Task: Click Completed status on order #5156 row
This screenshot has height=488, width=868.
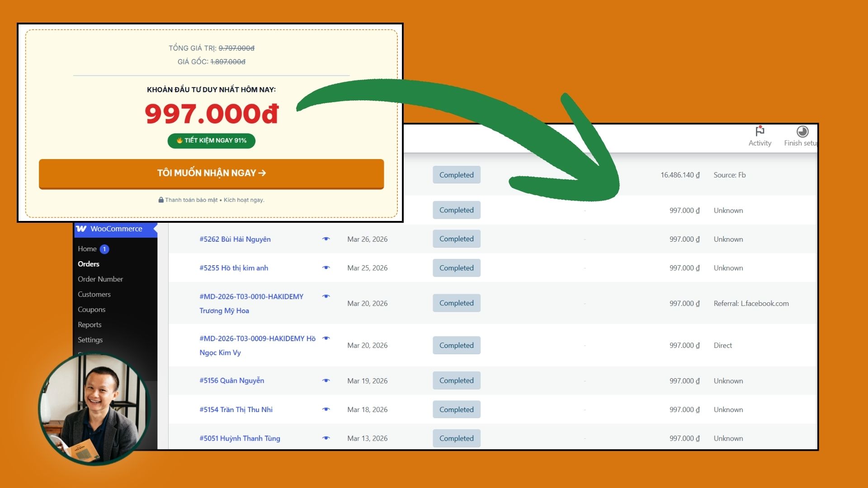Action: point(457,380)
